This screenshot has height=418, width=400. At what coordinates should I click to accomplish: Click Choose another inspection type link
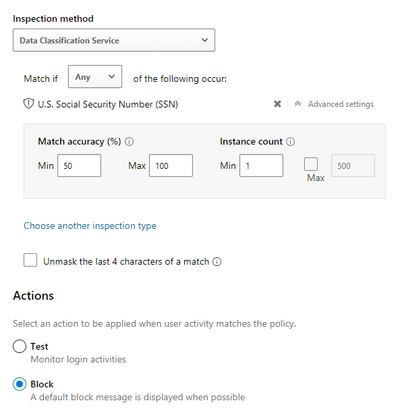90,226
